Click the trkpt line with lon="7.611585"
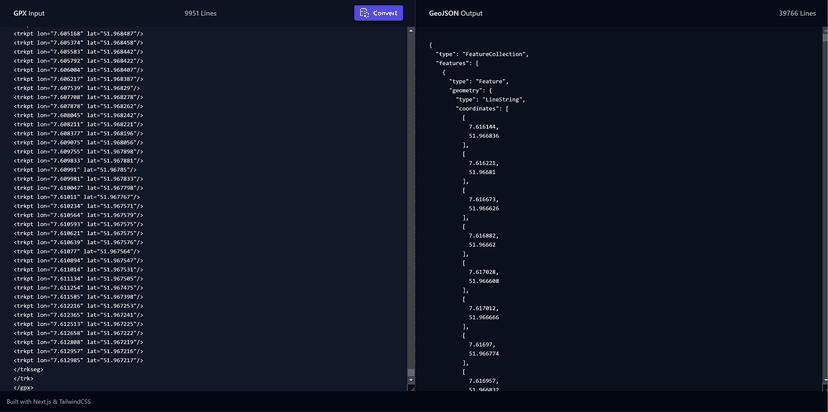828x412 pixels. [78, 297]
